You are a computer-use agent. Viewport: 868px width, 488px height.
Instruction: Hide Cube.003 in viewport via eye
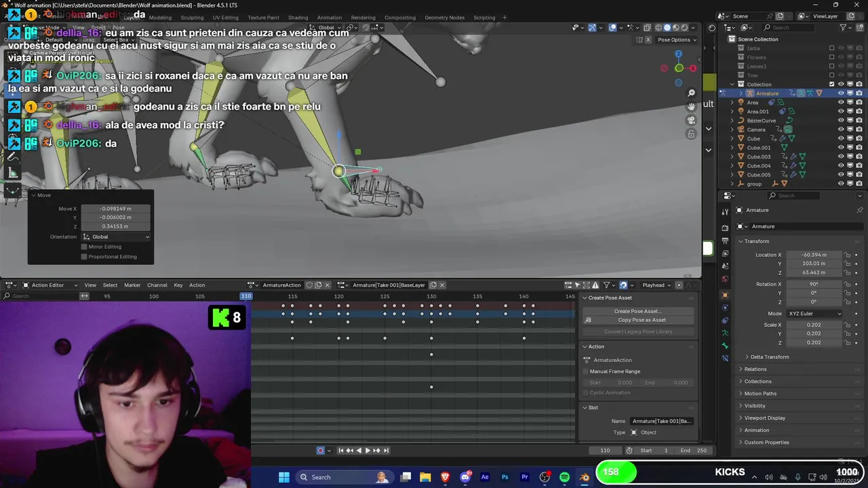pos(841,157)
